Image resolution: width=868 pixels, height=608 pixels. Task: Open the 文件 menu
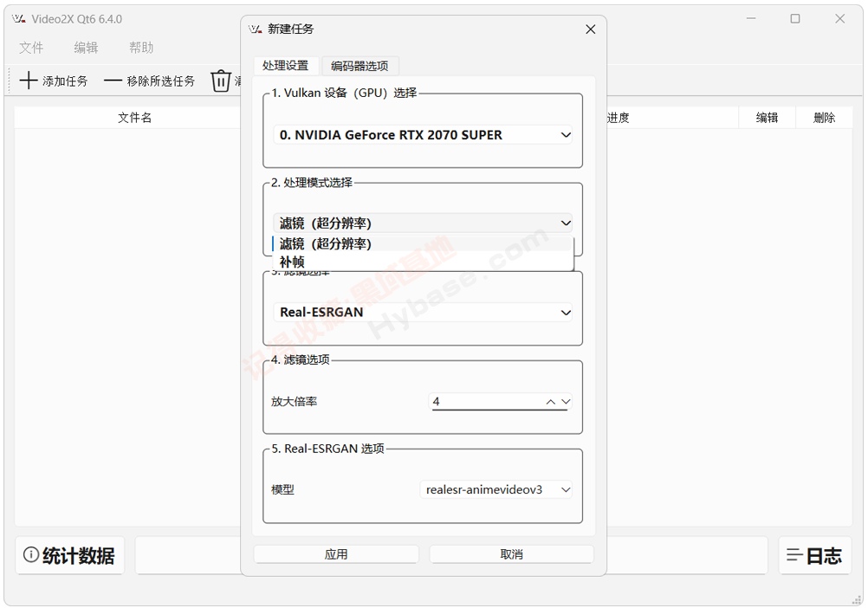coord(31,48)
